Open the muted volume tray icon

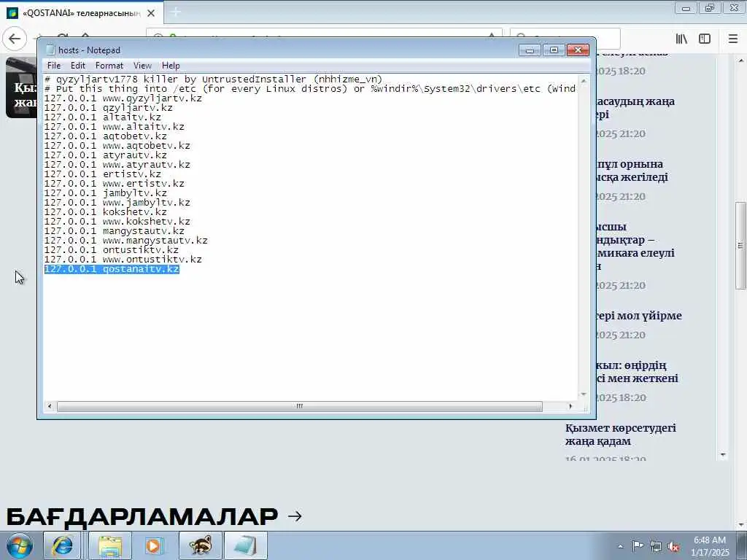point(673,546)
